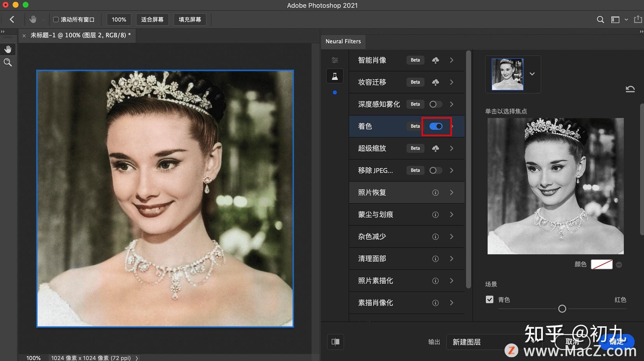Viewport: 644px width, 361px height.
Task: Expand 深度感知雾化 filter chevron
Action: coord(452,104)
